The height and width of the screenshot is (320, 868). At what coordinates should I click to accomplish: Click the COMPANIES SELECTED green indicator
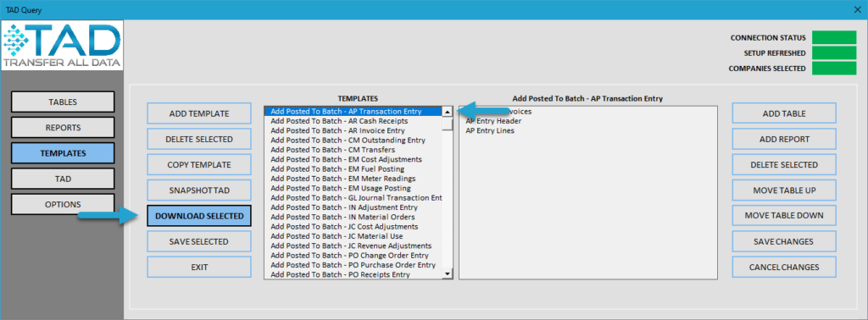834,69
